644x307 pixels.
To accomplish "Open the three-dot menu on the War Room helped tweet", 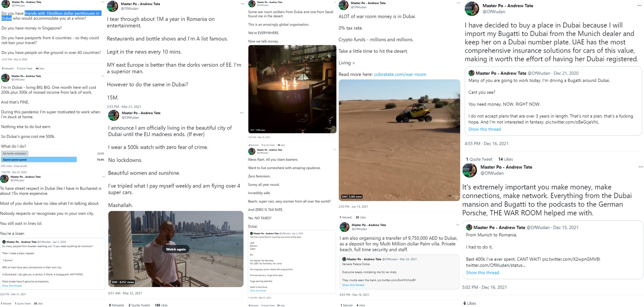I will click(641, 167).
